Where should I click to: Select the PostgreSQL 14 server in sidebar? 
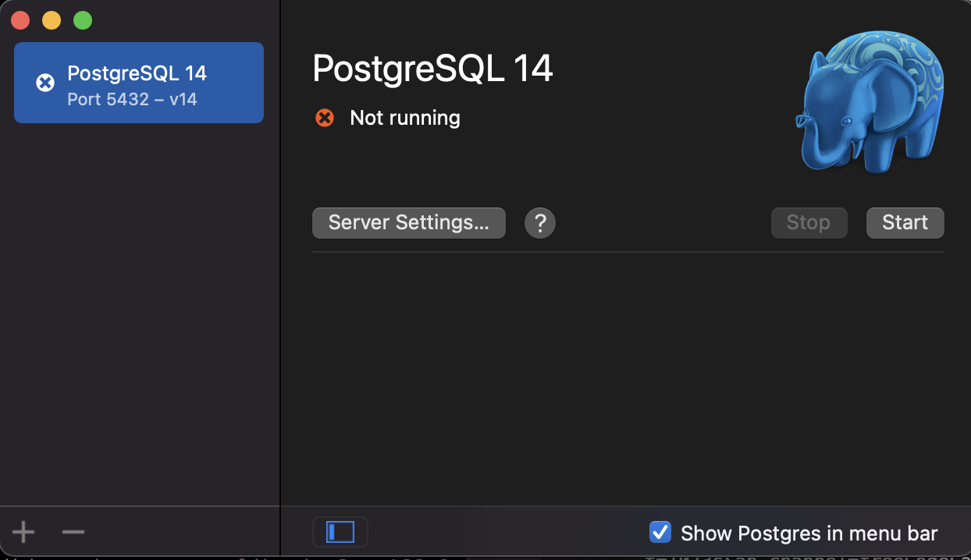[139, 83]
